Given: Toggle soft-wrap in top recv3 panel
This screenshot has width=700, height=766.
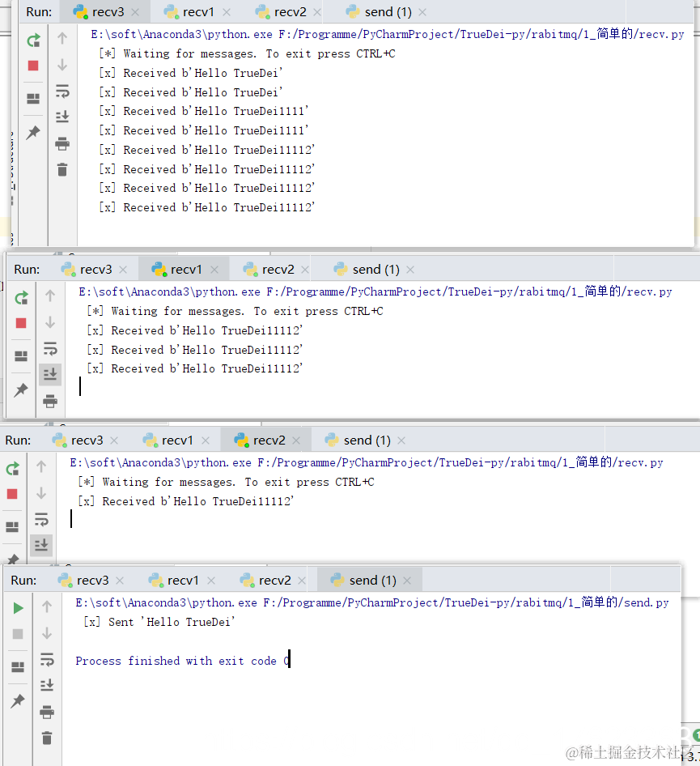Looking at the screenshot, I should [62, 91].
